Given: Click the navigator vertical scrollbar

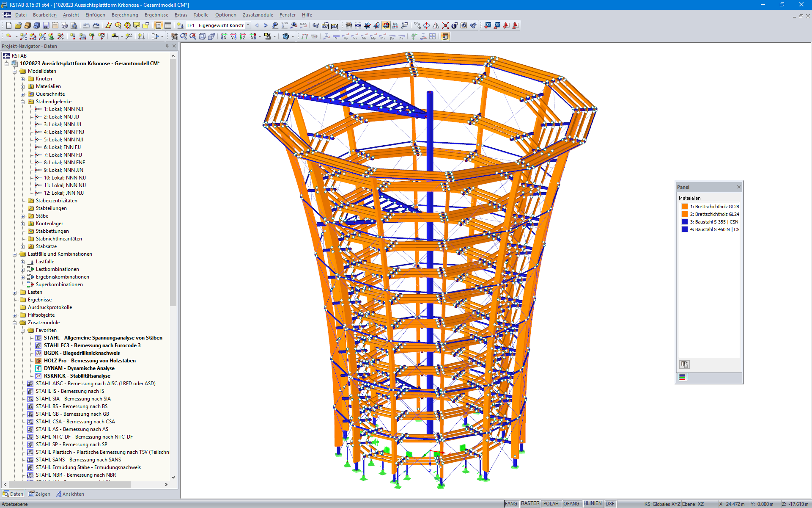Looking at the screenshot, I should click(x=173, y=182).
